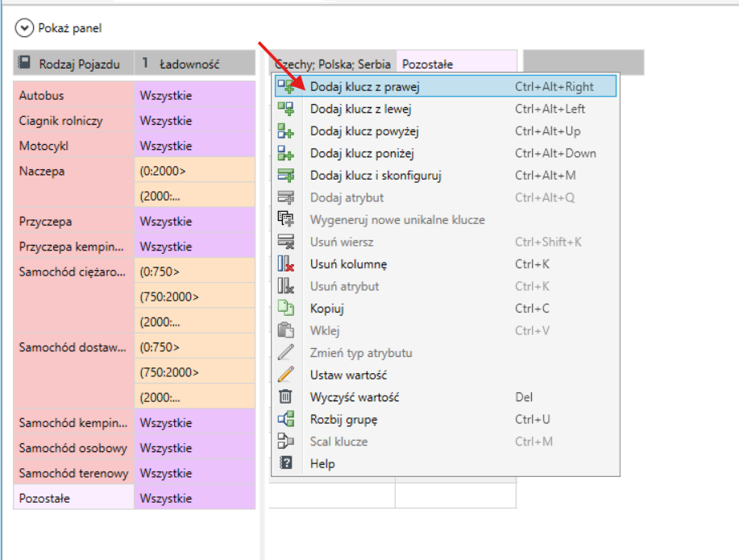Click the Help question mark icon
This screenshot has height=560, width=739.
point(285,463)
